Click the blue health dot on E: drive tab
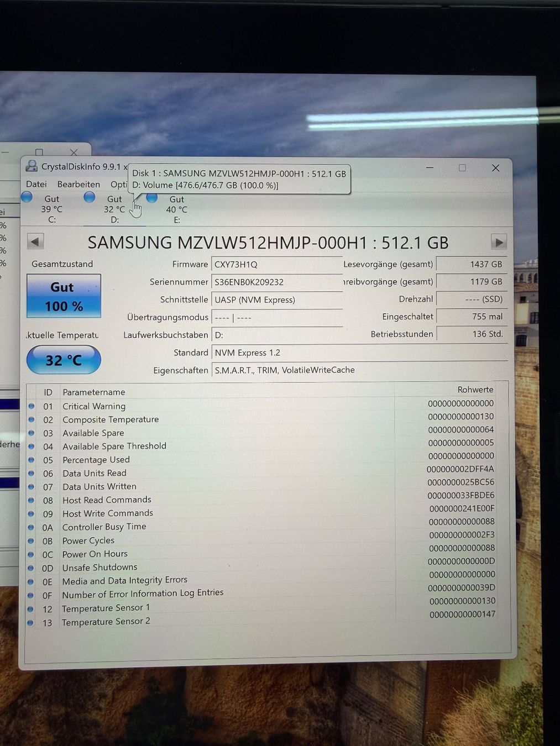Image resolution: width=560 pixels, height=746 pixels. 152,197
